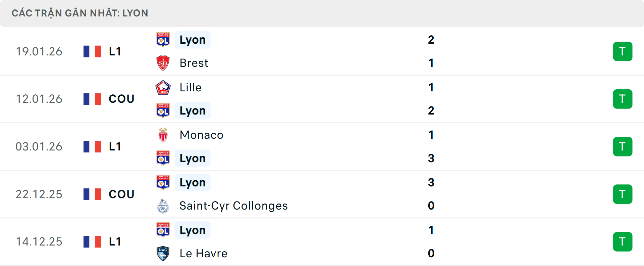644x266 pixels.
Task: Click the green T badge for 19.01.26
Action: click(623, 51)
